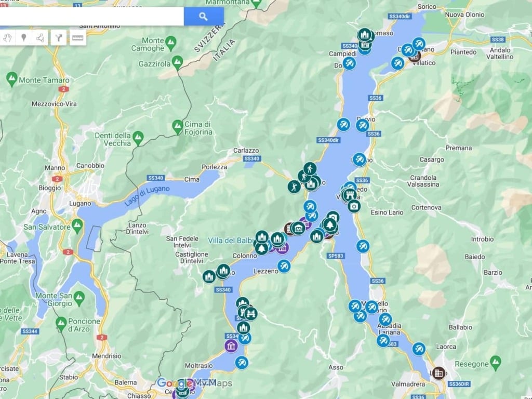532x399 pixels.
Task: Click the camera viewpoint marker below the castle
Action: [354, 206]
